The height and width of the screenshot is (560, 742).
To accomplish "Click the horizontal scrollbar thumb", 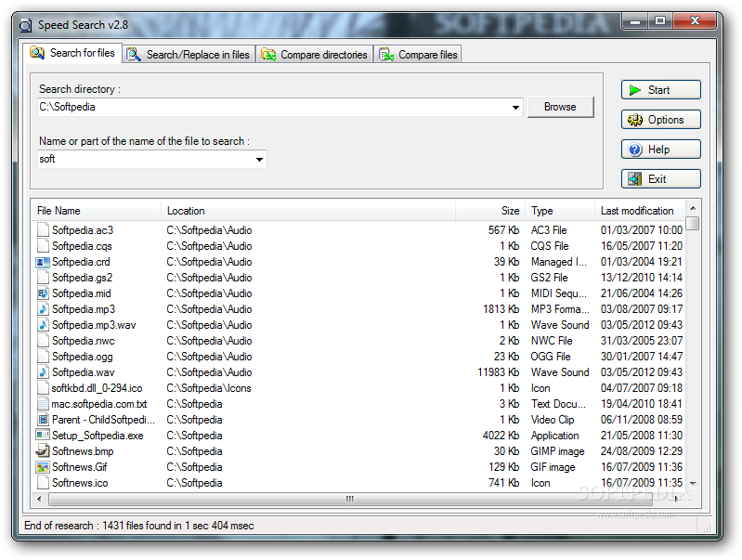I will 350,499.
